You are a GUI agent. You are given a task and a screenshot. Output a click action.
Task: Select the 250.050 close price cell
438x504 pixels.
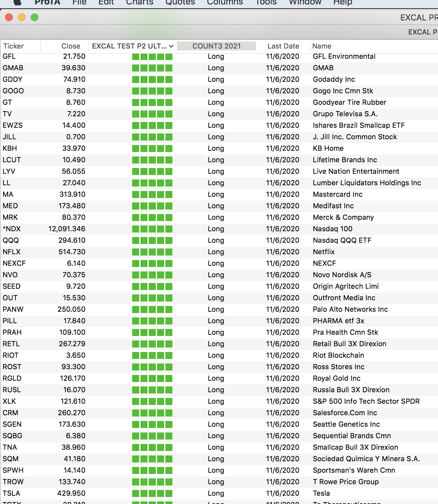(72, 309)
